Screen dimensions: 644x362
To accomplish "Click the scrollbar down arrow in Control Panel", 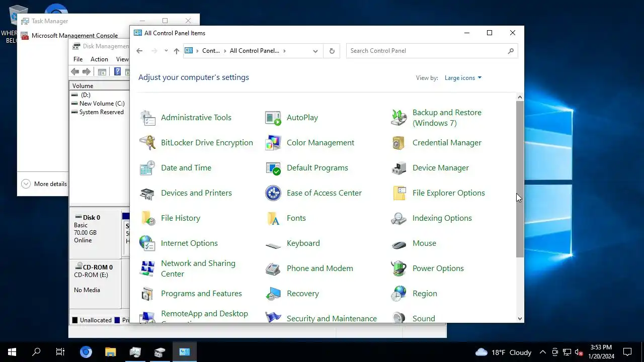I will (520, 319).
